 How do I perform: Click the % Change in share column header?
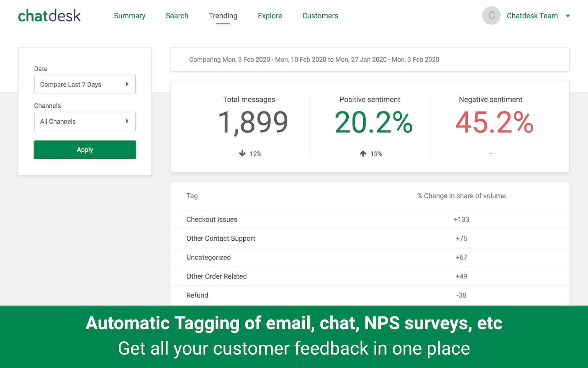click(461, 196)
